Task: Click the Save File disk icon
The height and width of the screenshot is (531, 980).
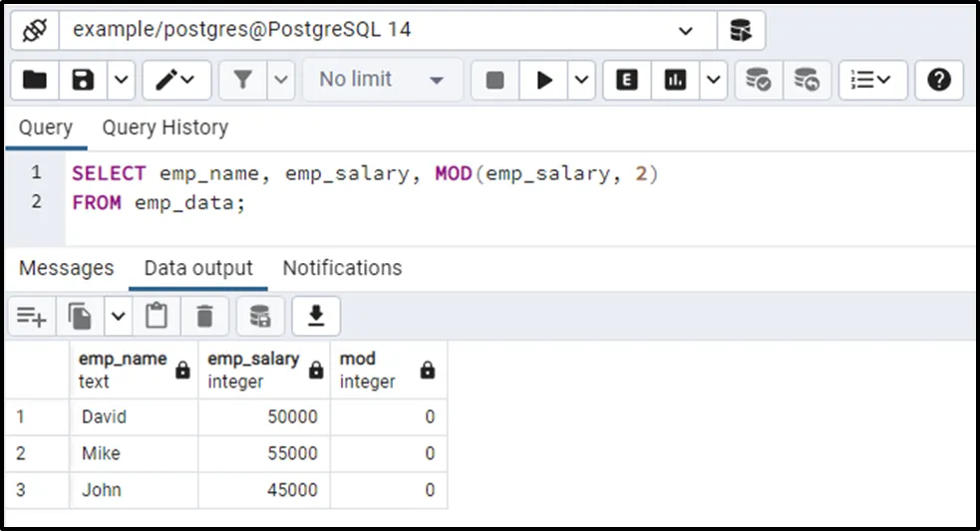Action: click(x=84, y=80)
